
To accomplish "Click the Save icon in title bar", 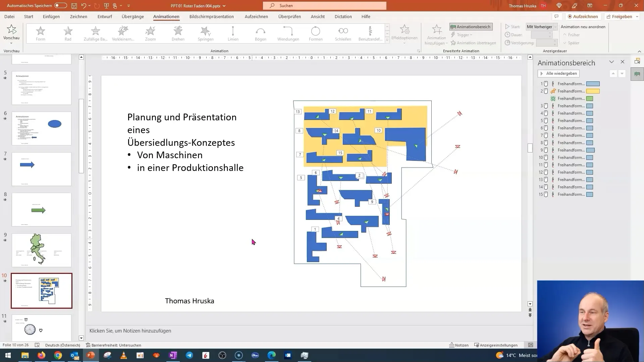I will click(74, 6).
